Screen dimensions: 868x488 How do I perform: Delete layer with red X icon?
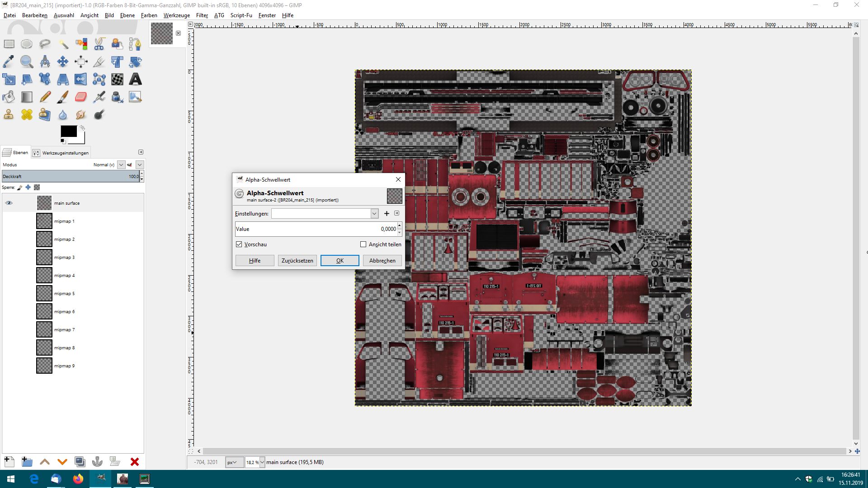pos(134,461)
